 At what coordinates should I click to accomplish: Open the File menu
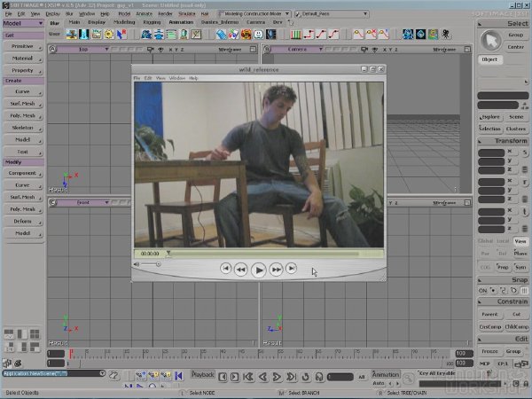click(x=9, y=14)
